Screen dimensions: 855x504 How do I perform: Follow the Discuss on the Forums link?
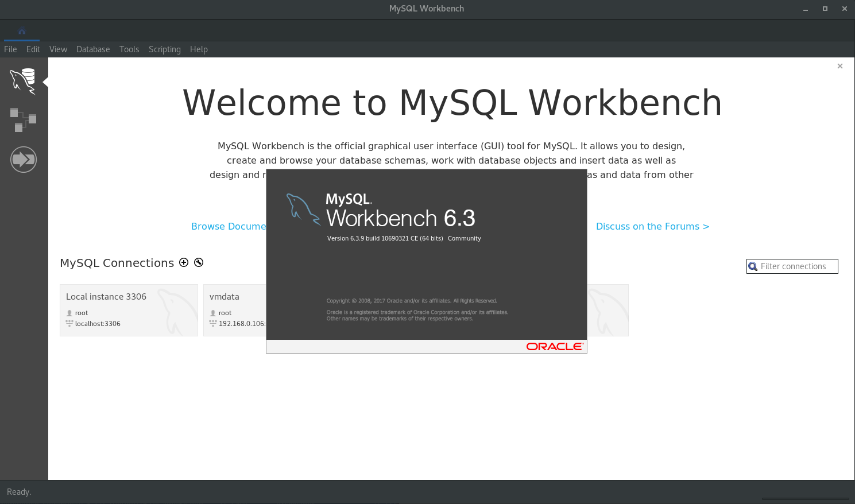(x=653, y=226)
